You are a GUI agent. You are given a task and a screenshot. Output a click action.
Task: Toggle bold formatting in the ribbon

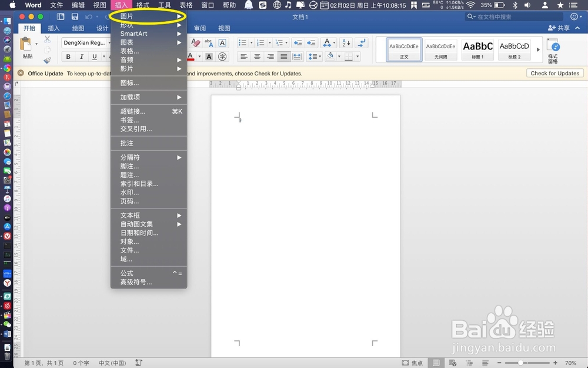(x=67, y=57)
